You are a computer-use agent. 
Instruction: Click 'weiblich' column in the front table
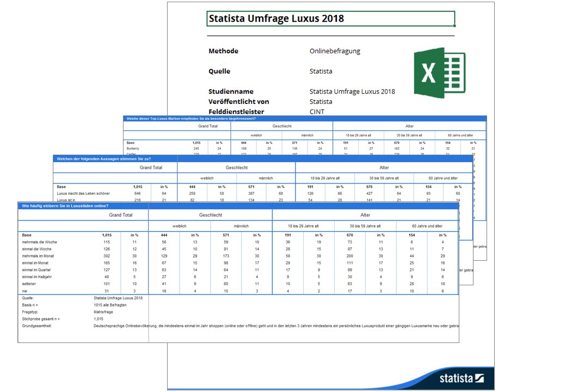tap(180, 226)
